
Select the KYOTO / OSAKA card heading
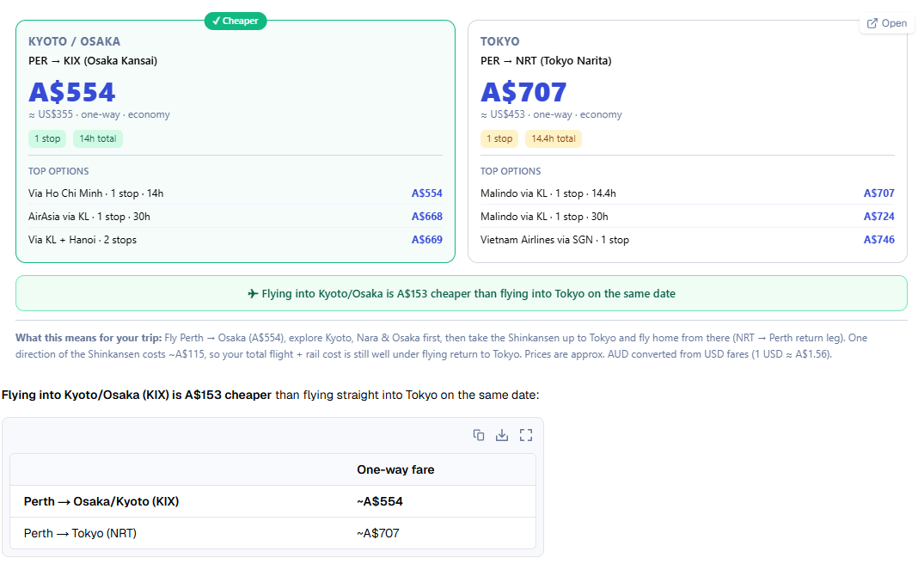pyautogui.click(x=74, y=41)
